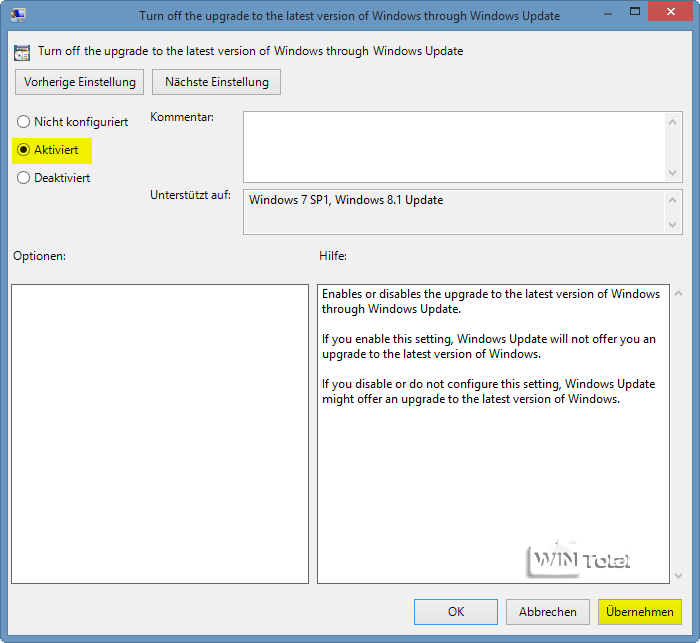Viewport: 700px width, 643px height.
Task: Click the policy setting icon beside heading
Action: tap(22, 52)
